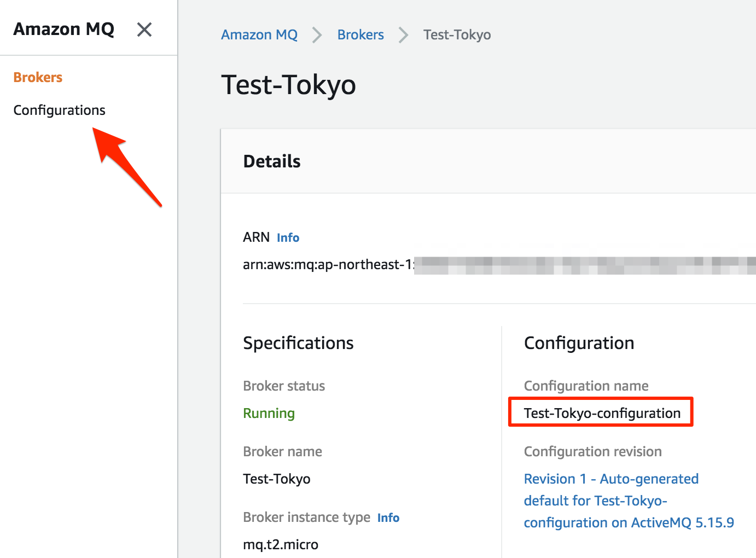Screen dimensions: 756x558
Task: Open Brokers in the sidebar
Action: click(38, 77)
